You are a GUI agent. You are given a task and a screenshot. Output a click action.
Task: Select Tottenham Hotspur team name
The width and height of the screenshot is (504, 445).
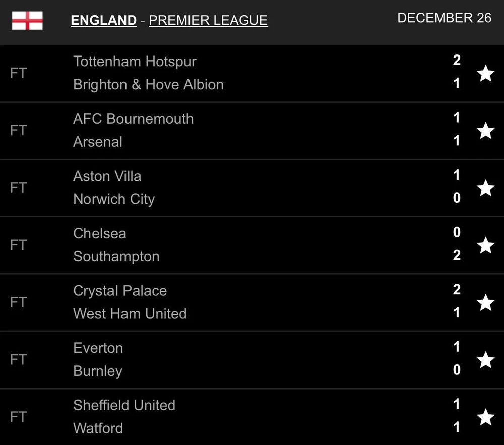(x=135, y=62)
